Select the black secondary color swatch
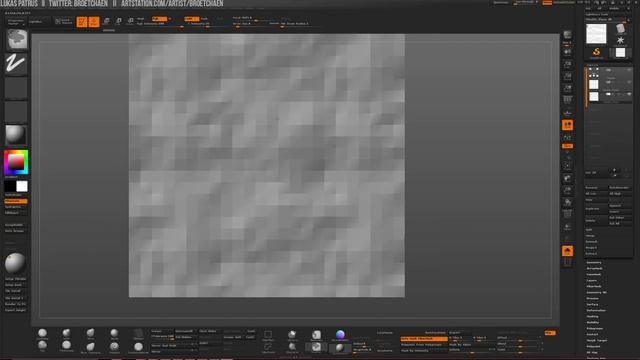This screenshot has width=640, height=360. pyautogui.click(x=10, y=187)
